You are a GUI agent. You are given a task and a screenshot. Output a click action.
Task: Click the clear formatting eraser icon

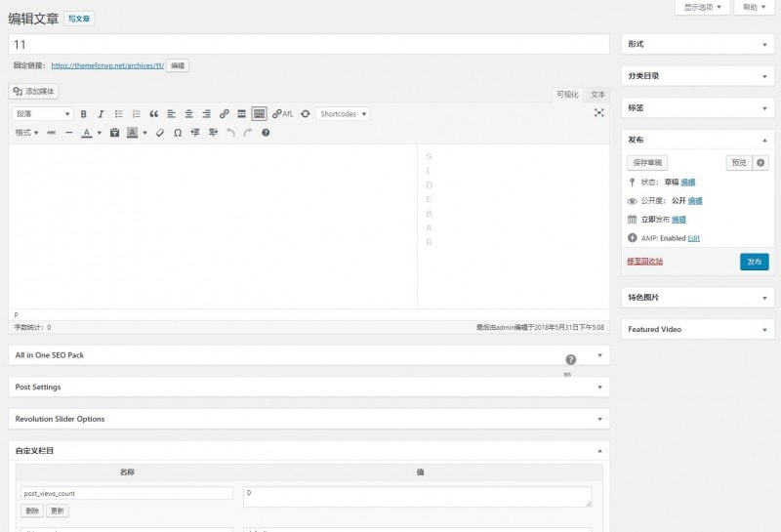160,132
